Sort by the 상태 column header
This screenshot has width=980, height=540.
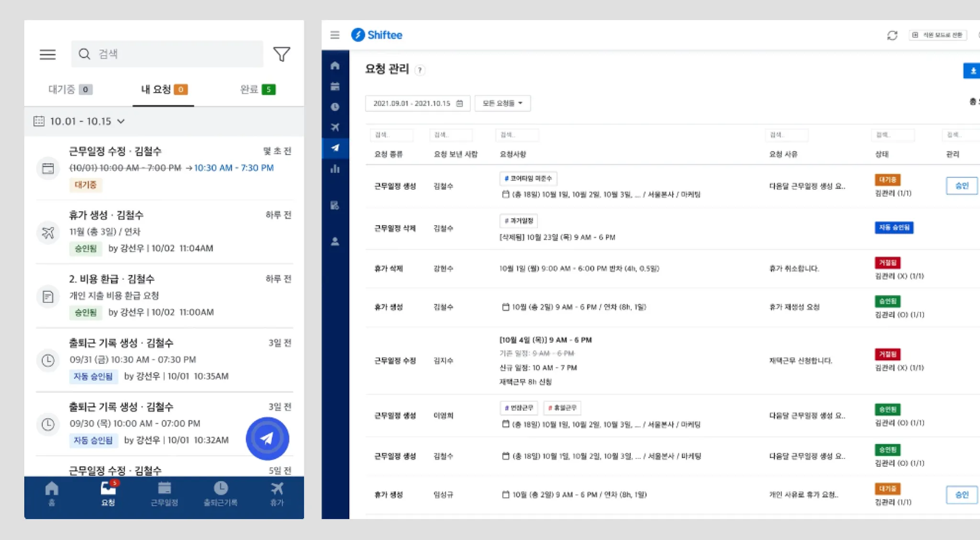click(x=881, y=154)
